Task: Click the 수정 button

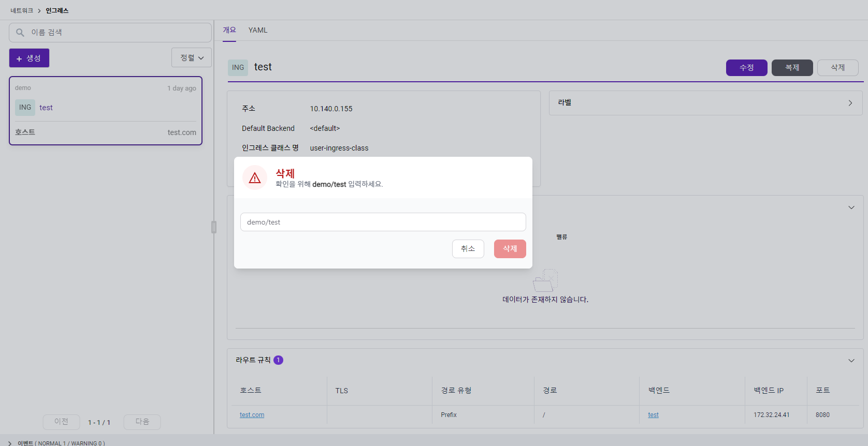Action: (x=746, y=68)
